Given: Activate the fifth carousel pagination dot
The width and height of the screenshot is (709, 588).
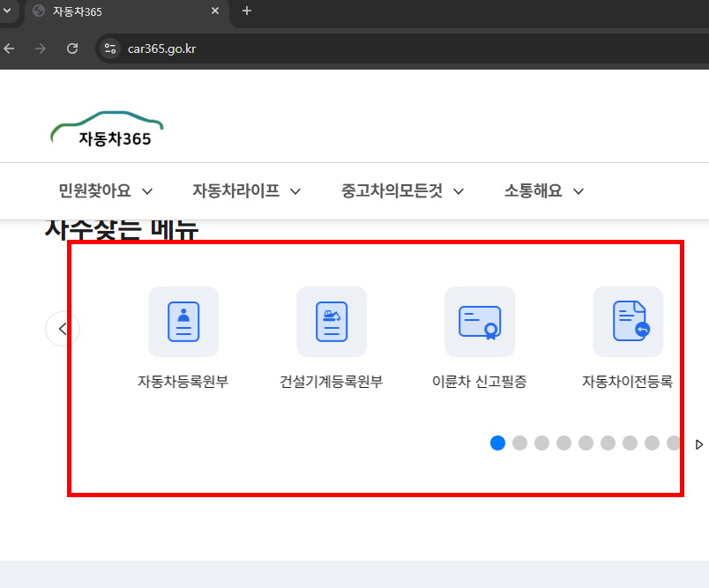Looking at the screenshot, I should (586, 443).
